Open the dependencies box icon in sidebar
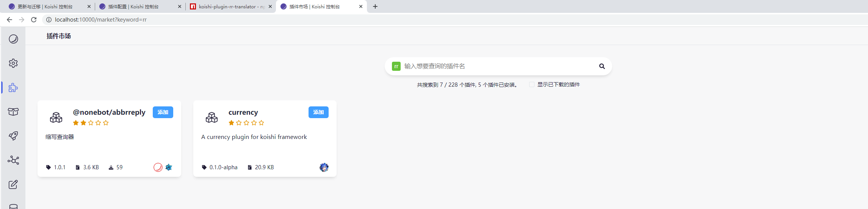The image size is (868, 209). (x=13, y=112)
